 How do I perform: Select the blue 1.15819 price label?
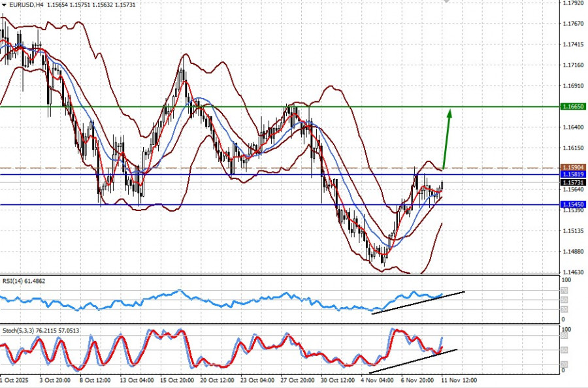(x=572, y=174)
